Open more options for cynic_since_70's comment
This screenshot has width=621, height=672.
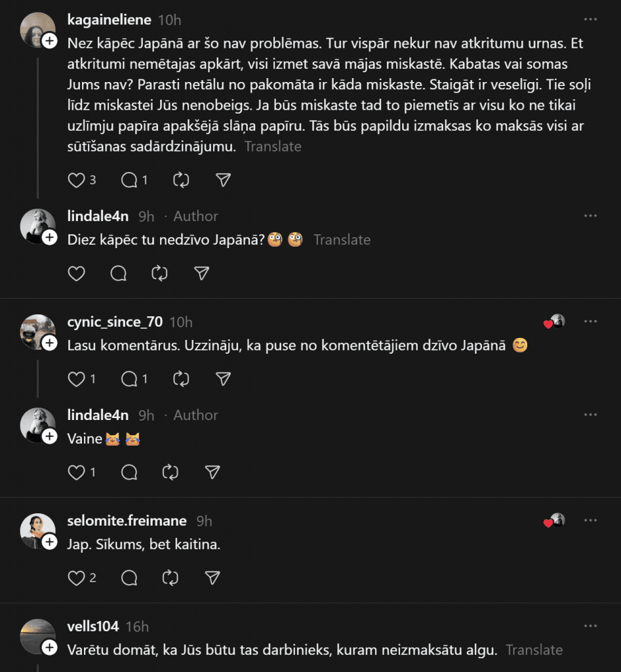pos(591,322)
